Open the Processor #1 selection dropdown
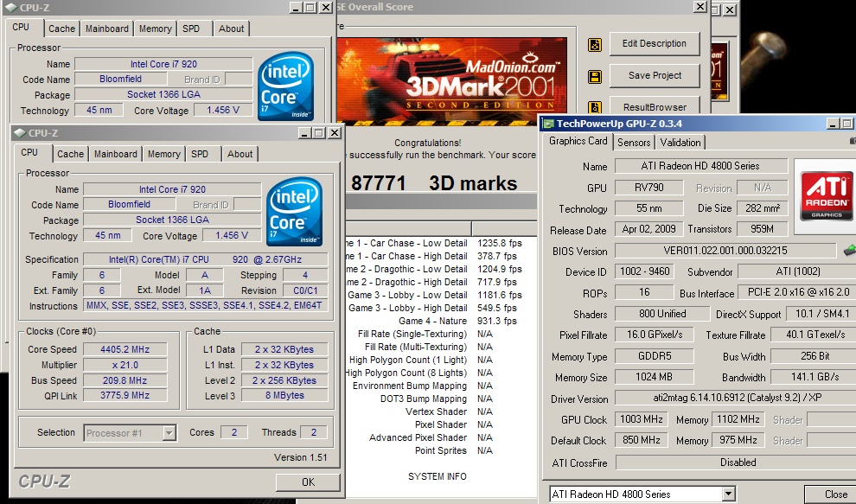This screenshot has height=504, width=856. (x=169, y=433)
